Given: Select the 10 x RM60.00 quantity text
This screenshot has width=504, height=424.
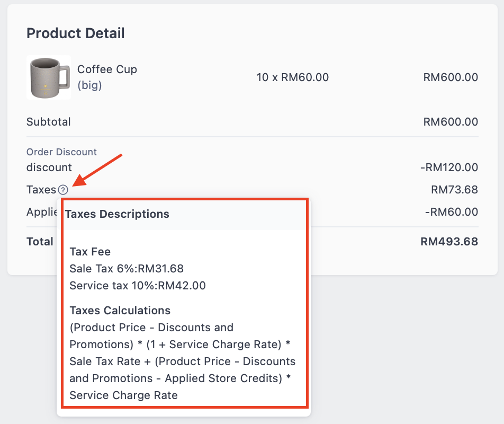Looking at the screenshot, I should coord(292,77).
